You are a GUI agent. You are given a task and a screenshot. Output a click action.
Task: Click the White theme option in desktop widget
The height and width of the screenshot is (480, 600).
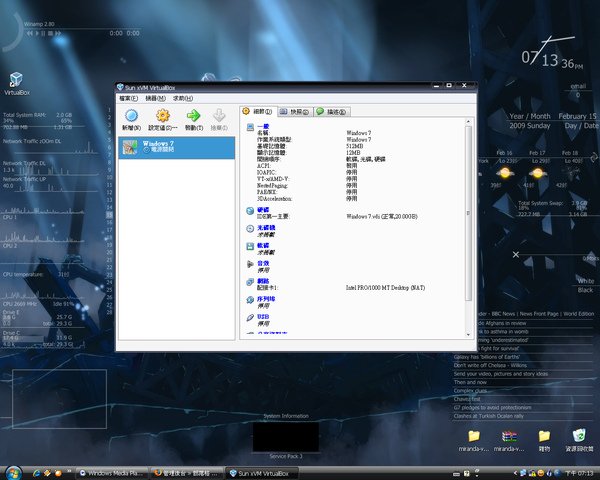click(585, 281)
